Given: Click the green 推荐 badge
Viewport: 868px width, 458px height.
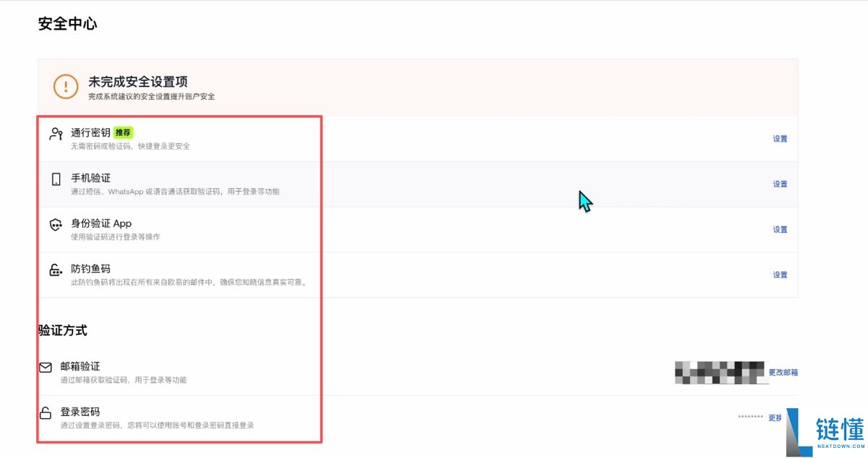Looking at the screenshot, I should (x=124, y=132).
